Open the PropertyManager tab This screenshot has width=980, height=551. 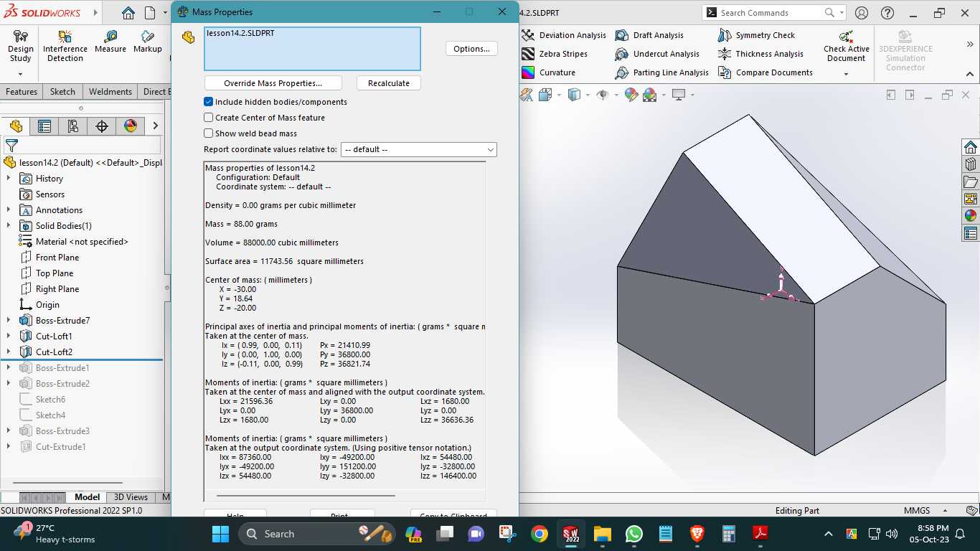[44, 126]
